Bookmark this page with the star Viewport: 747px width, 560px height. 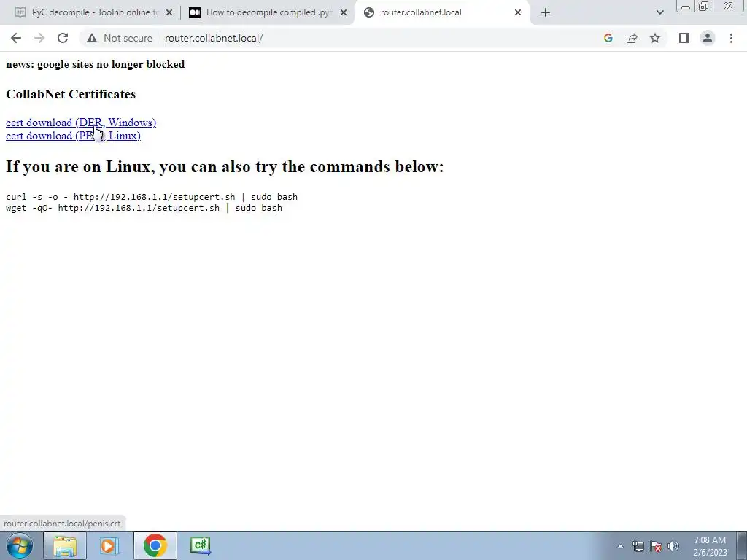click(x=655, y=38)
